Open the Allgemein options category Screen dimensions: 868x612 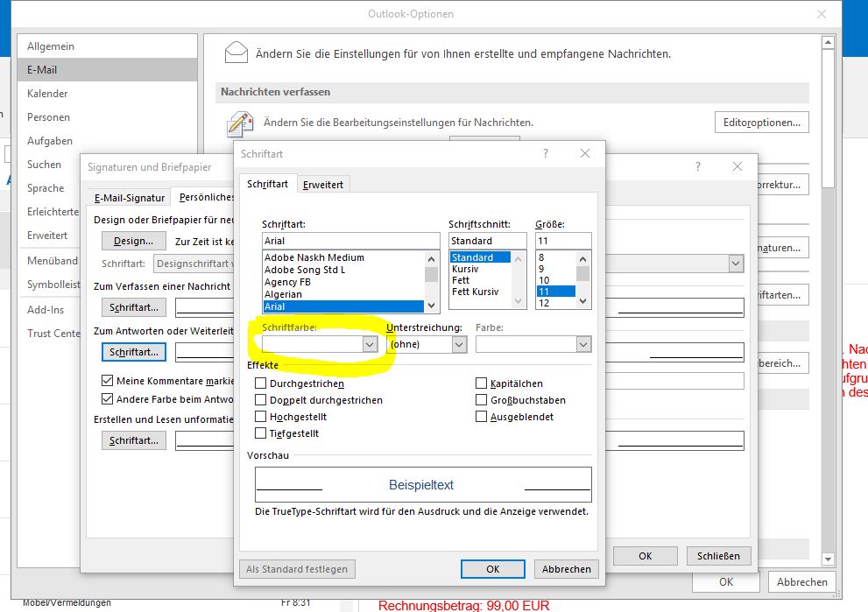[x=108, y=46]
